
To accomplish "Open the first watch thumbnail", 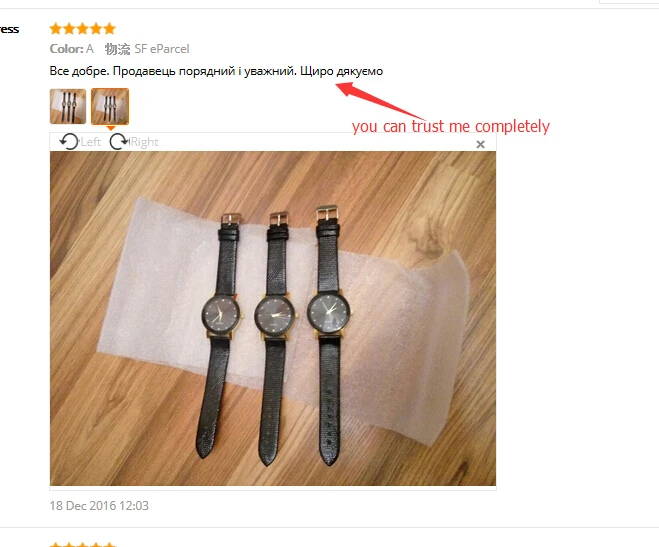I will pos(68,106).
